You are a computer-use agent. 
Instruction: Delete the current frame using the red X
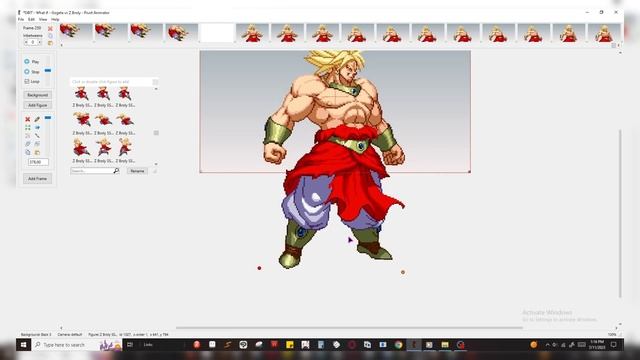pos(50,29)
